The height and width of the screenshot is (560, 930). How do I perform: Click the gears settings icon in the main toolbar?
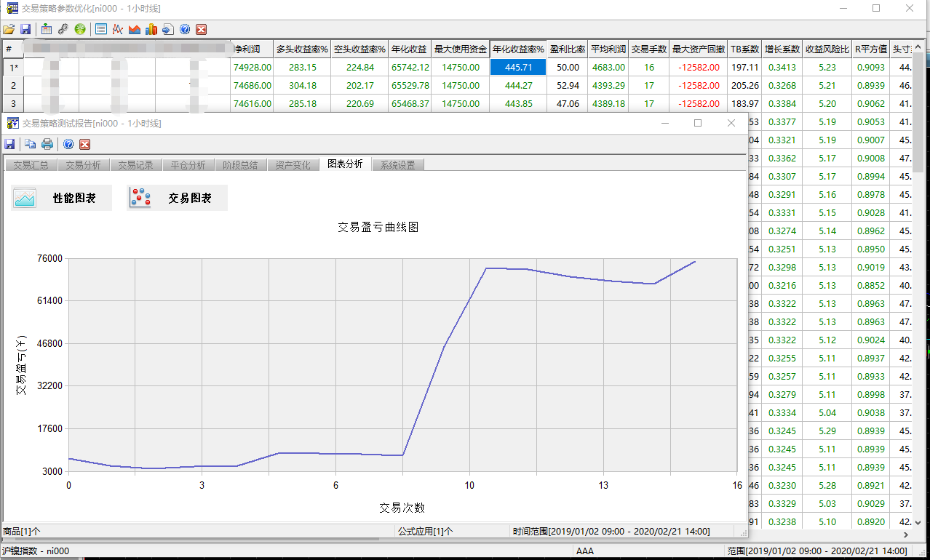coord(63,29)
